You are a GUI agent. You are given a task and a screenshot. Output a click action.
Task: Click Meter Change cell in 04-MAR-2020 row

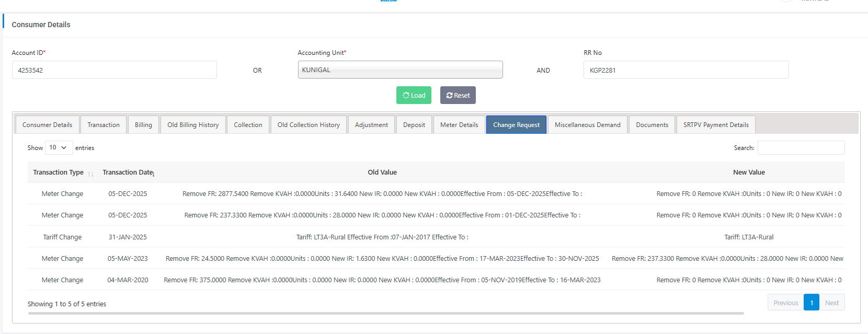point(62,280)
